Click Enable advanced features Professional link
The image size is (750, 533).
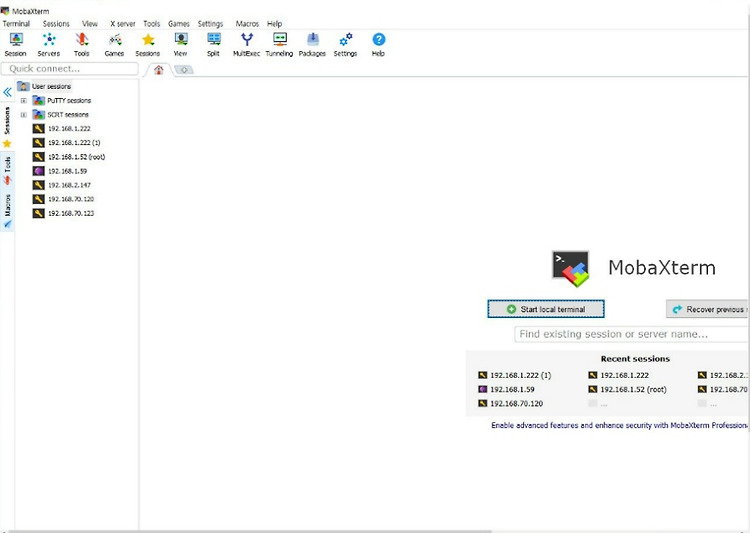pos(619,425)
